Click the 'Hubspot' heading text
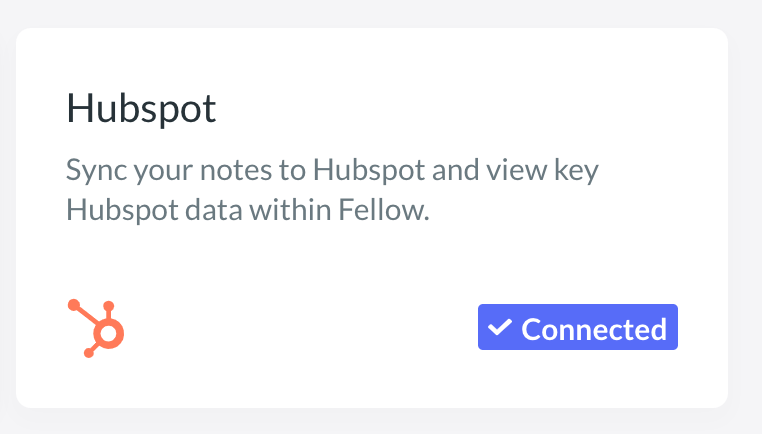762x434 pixels. (x=141, y=108)
